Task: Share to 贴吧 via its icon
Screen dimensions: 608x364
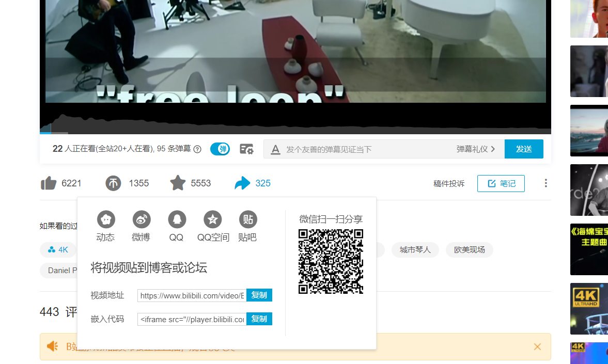Action: pos(247,220)
